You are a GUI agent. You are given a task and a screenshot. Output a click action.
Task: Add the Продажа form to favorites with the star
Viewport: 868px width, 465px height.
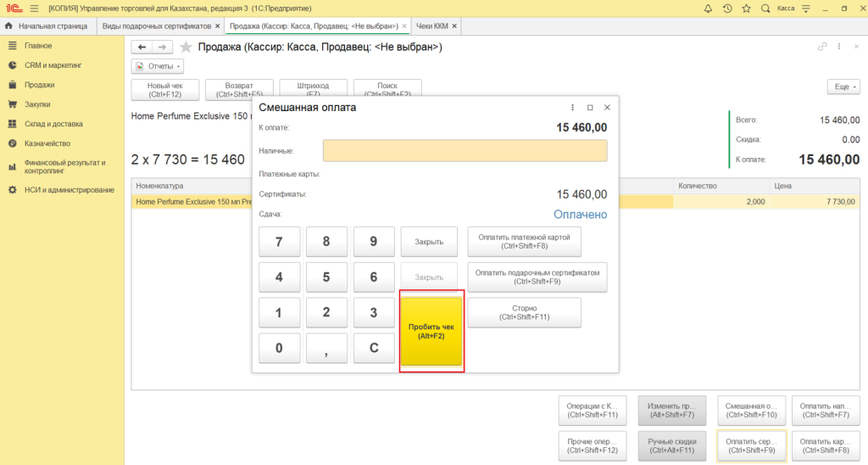[x=186, y=48]
